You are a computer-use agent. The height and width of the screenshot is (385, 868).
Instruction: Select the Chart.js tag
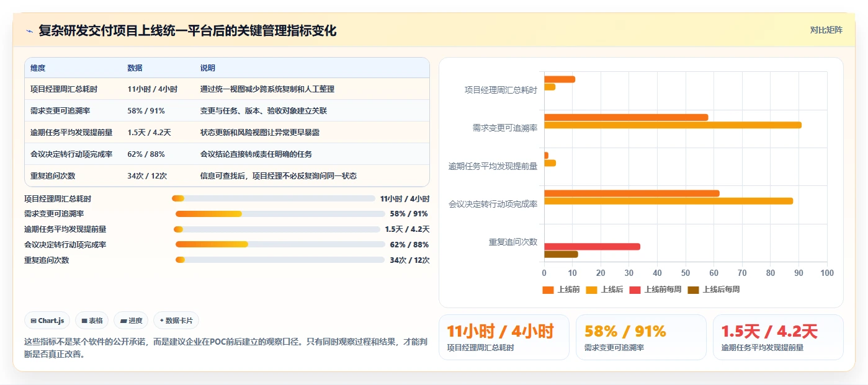(47, 321)
